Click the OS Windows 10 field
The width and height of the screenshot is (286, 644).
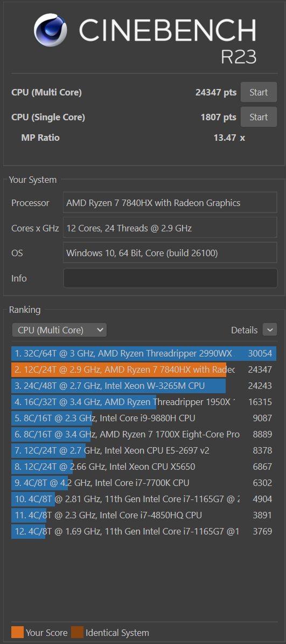click(170, 253)
